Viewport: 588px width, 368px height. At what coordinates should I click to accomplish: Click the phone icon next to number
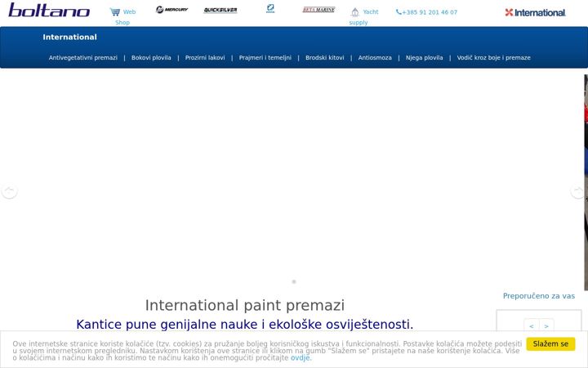(399, 12)
